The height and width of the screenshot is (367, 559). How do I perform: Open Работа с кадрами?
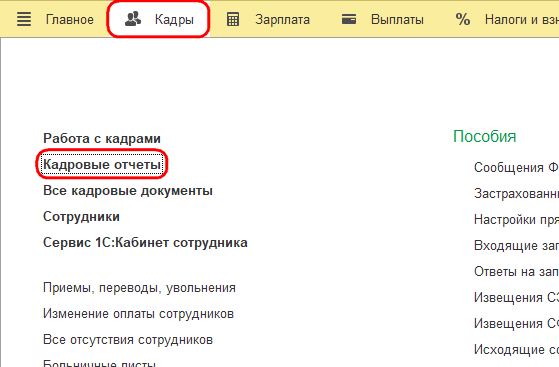(x=102, y=138)
